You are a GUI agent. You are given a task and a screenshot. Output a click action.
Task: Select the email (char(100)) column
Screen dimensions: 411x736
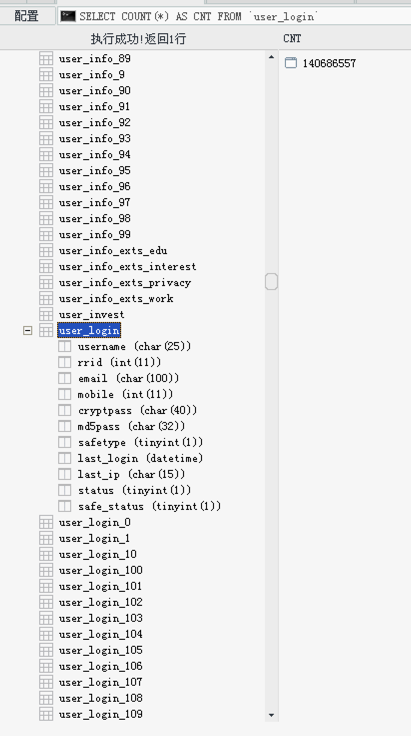[129, 378]
